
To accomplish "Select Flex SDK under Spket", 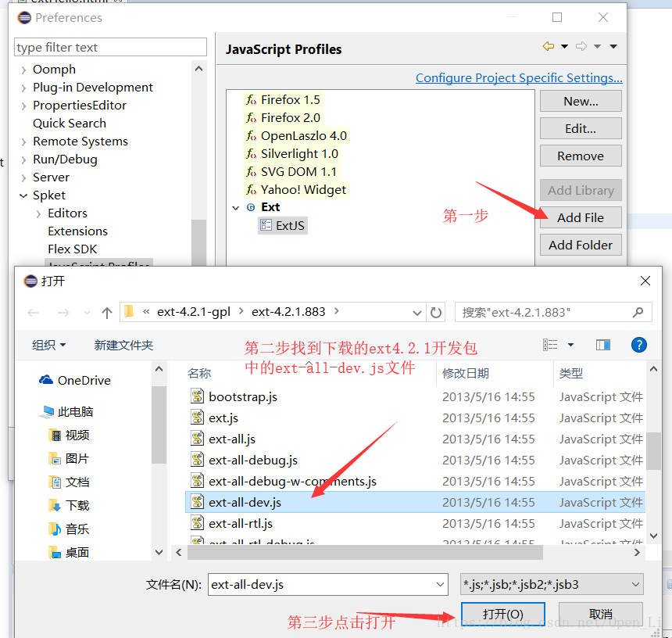I will (x=73, y=249).
